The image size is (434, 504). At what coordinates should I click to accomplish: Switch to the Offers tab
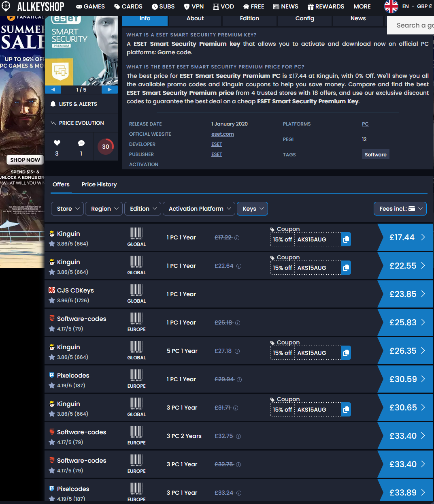(x=61, y=184)
